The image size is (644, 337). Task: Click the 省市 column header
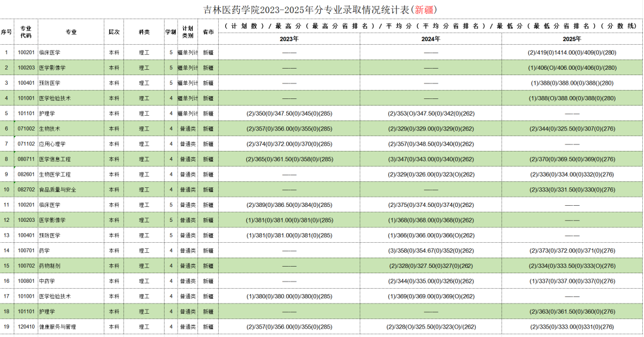click(x=208, y=32)
